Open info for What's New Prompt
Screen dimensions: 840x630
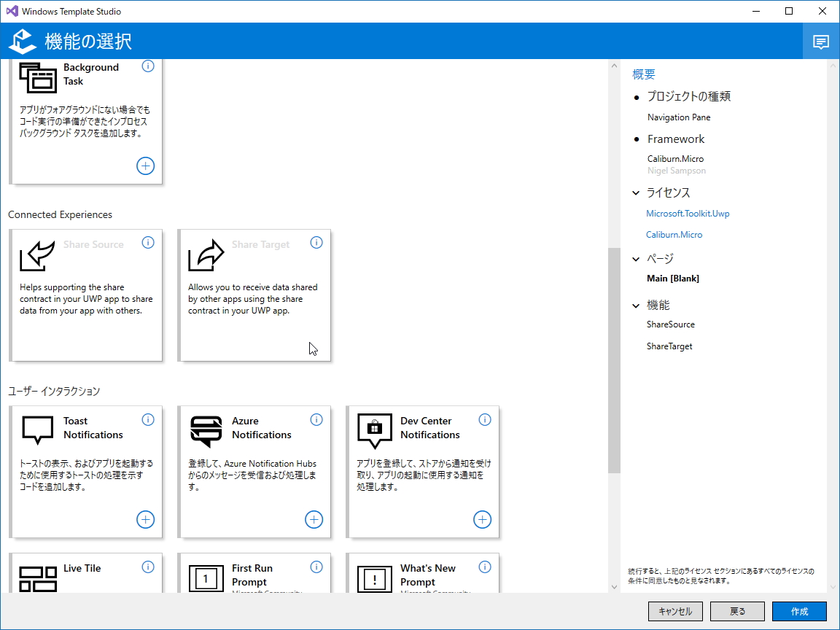(x=485, y=567)
